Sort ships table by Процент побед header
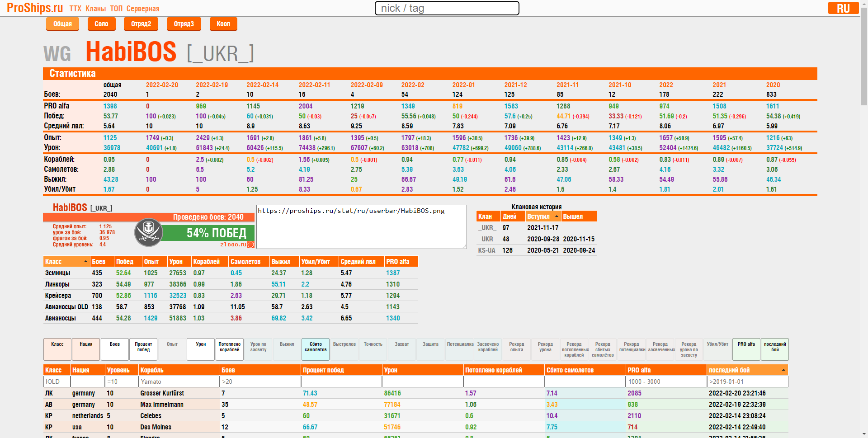 coord(341,370)
